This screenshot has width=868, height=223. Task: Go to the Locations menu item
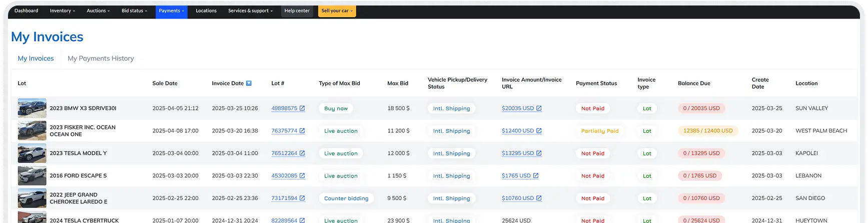(x=206, y=11)
